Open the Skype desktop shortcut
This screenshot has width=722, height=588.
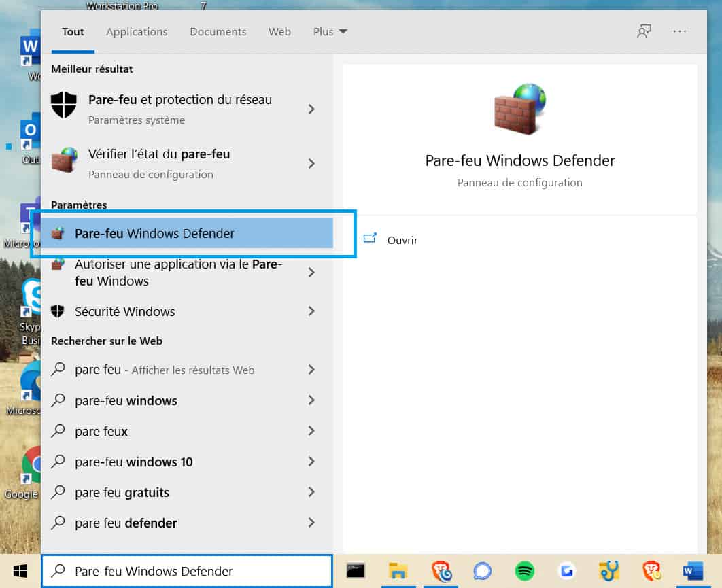pyautogui.click(x=31, y=298)
